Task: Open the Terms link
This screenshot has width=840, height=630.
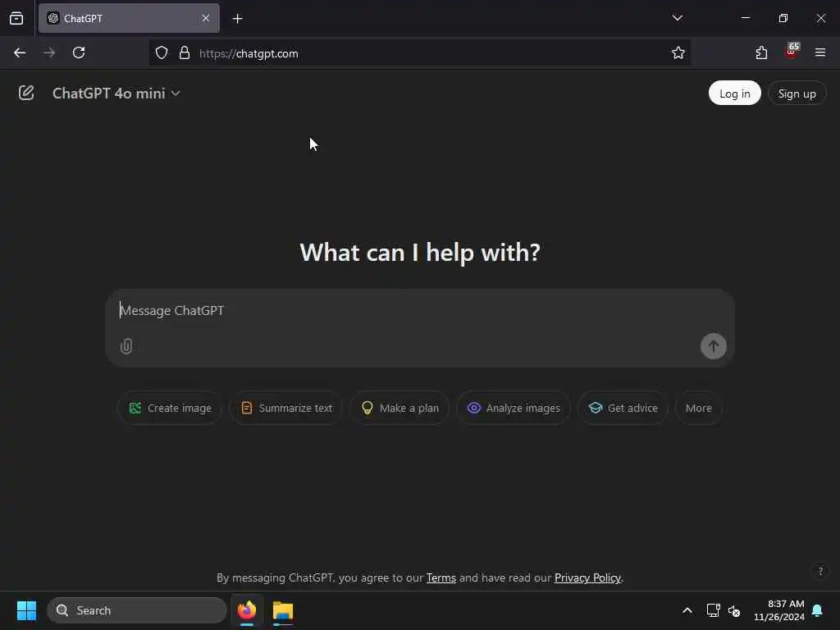Action: 441,578
